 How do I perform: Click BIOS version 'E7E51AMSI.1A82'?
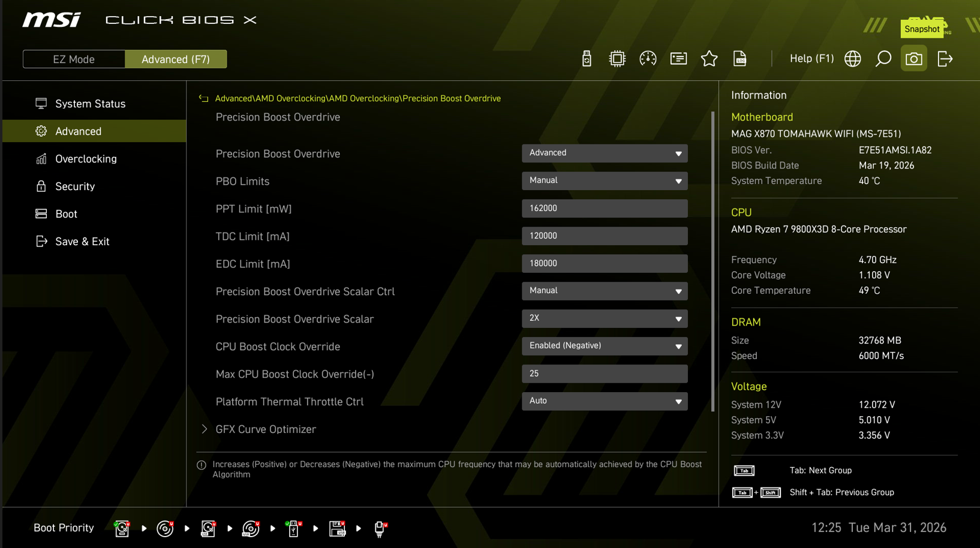pos(895,150)
